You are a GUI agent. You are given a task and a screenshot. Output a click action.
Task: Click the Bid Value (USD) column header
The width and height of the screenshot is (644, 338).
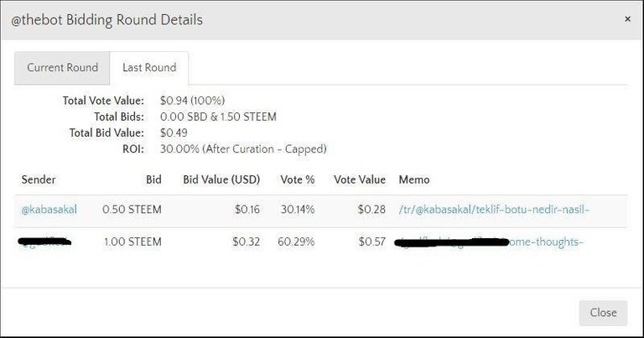pyautogui.click(x=221, y=179)
